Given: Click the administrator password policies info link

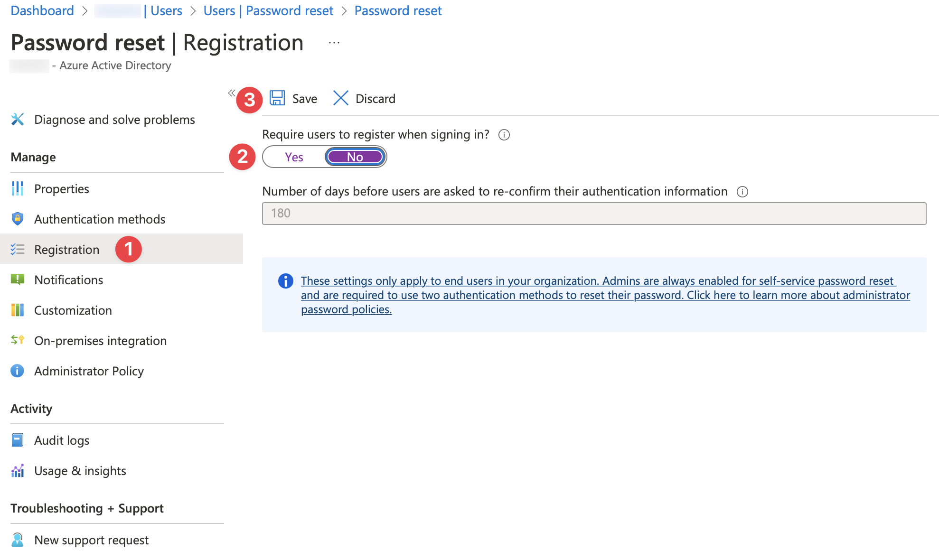Looking at the screenshot, I should click(605, 295).
